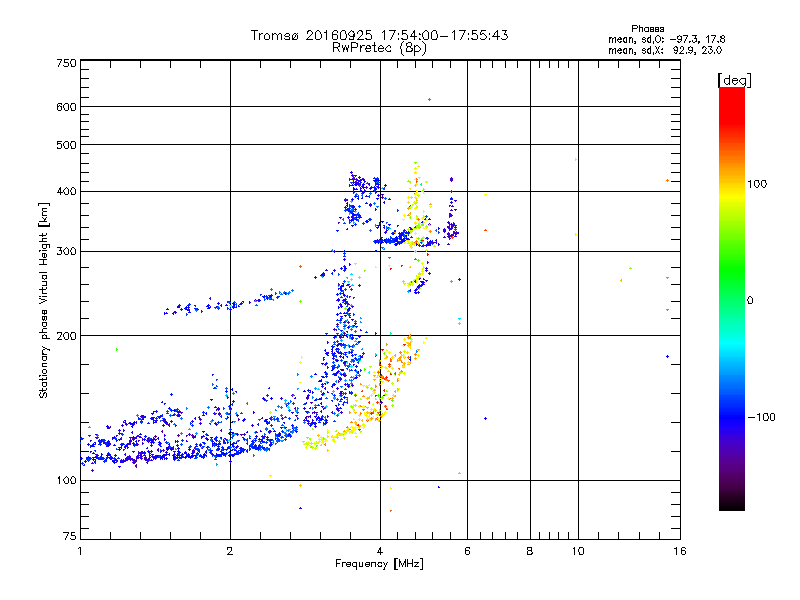
Task: Click the y-axis tick label '400'
Action: click(67, 191)
